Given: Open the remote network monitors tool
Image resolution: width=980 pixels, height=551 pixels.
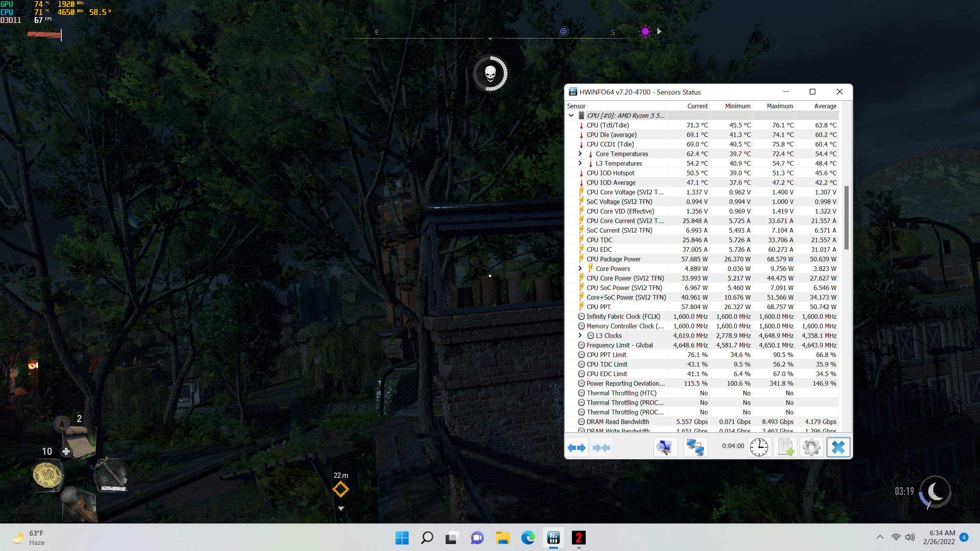Looking at the screenshot, I should pyautogui.click(x=695, y=447).
